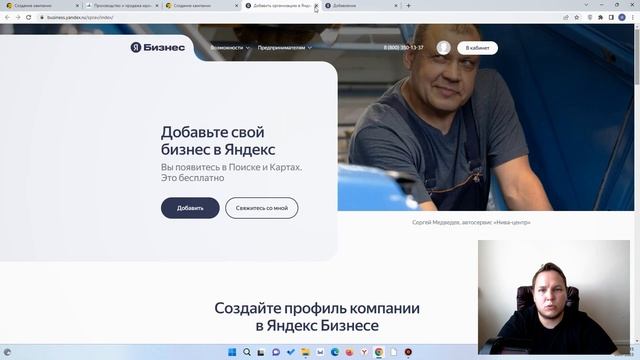
Task: Open the Windows Start menu
Action: point(232,352)
